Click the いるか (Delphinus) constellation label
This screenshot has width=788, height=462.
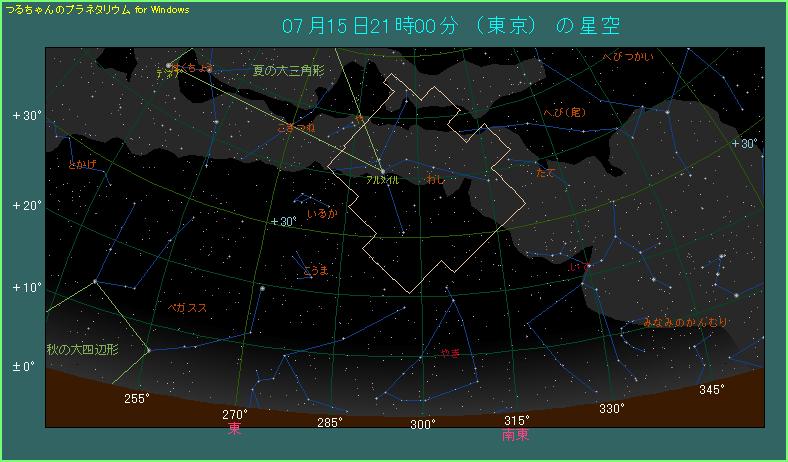pos(322,214)
